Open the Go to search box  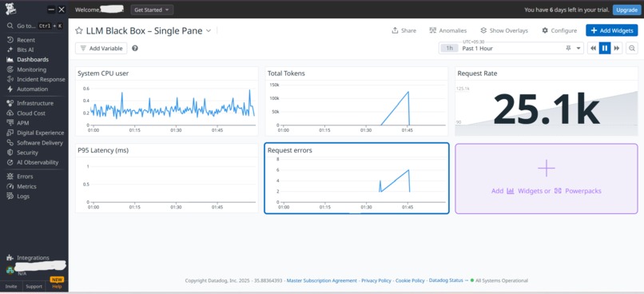tap(34, 26)
